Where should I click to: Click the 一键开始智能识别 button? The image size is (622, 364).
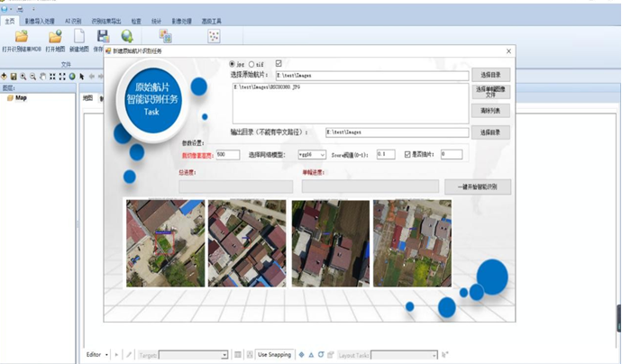point(478,187)
